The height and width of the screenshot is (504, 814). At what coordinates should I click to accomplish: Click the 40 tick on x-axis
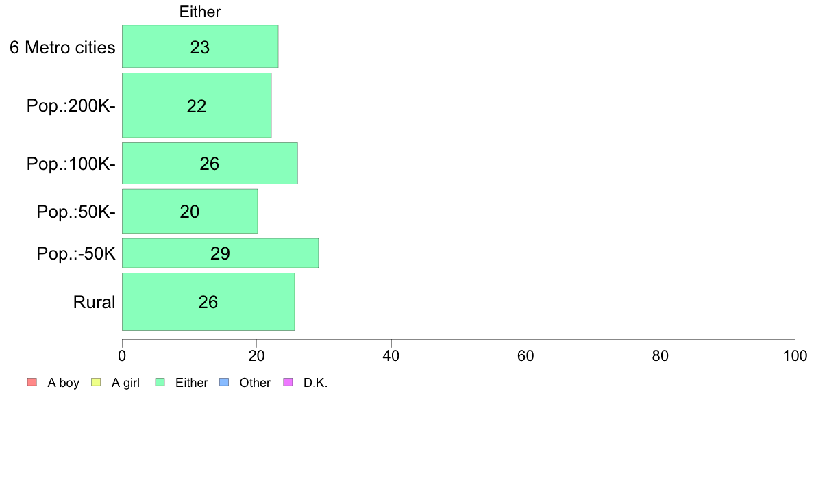(391, 355)
